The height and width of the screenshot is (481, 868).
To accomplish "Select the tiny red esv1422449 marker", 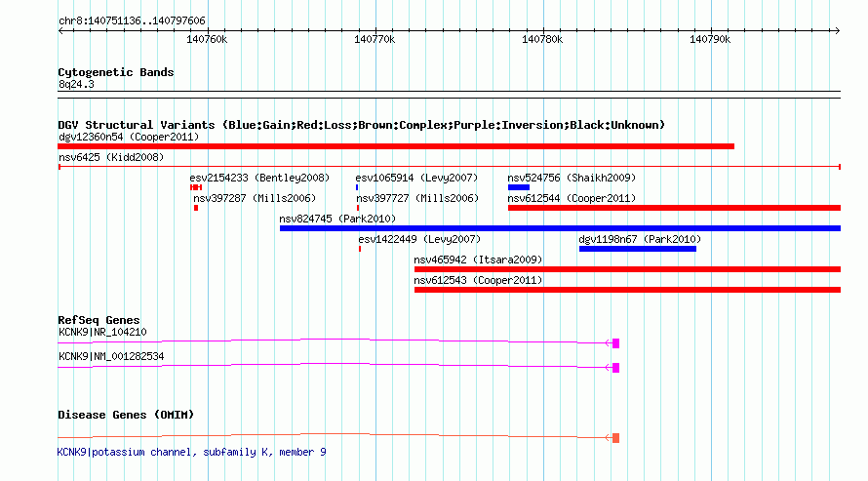I will 360,249.
